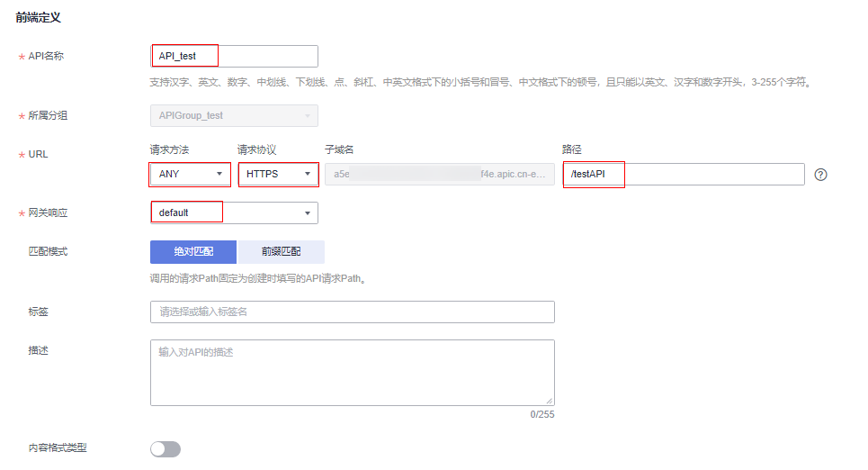868x470 pixels.
Task: Open the 网关响应 default dropdown
Action: click(x=234, y=212)
